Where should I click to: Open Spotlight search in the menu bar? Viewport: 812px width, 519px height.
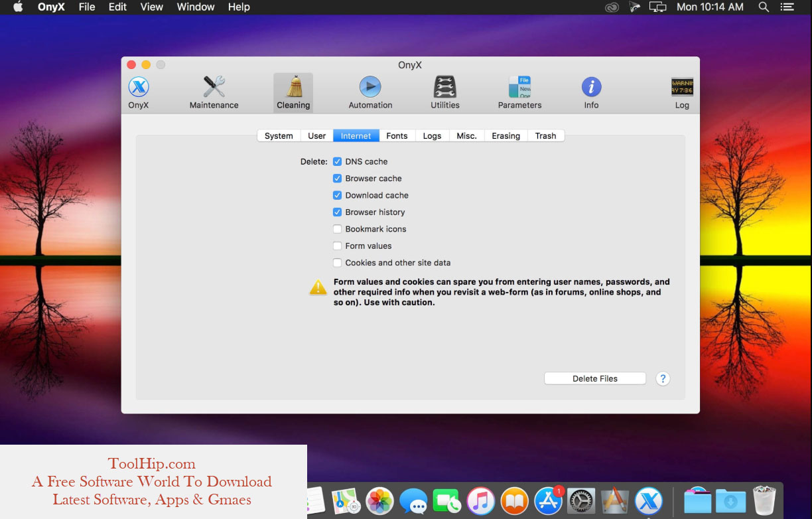point(764,7)
